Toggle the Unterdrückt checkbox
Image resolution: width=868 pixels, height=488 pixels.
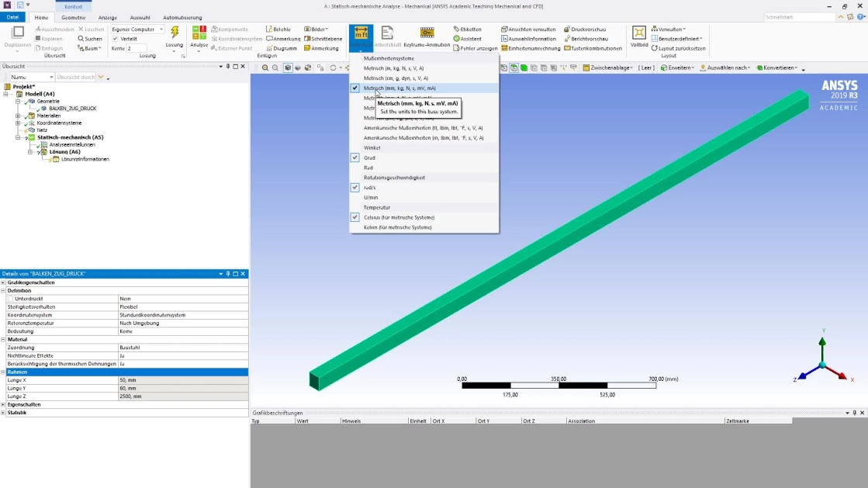(11, 299)
